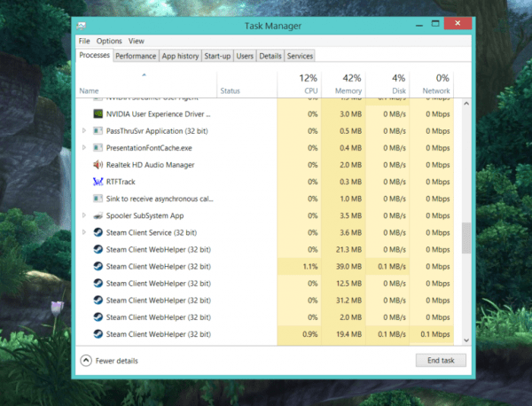Viewport: 532px width, 406px height.
Task: Click the PassThruSvr Application icon
Action: [x=98, y=131]
